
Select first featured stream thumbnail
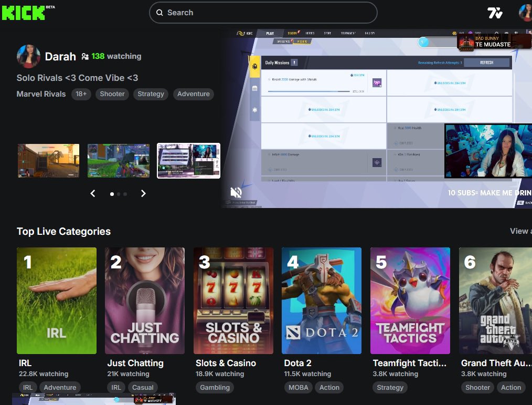[x=48, y=161]
